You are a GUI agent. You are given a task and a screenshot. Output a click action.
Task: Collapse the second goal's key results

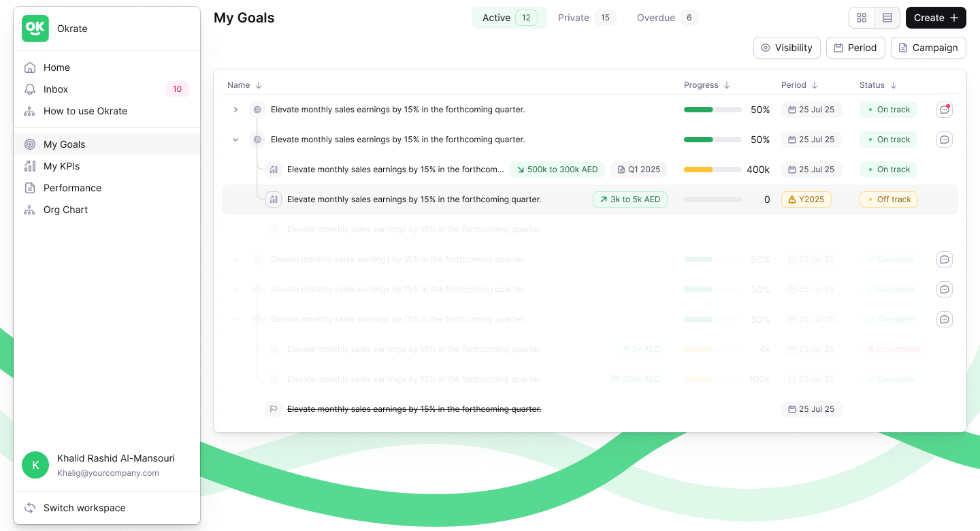[235, 139]
